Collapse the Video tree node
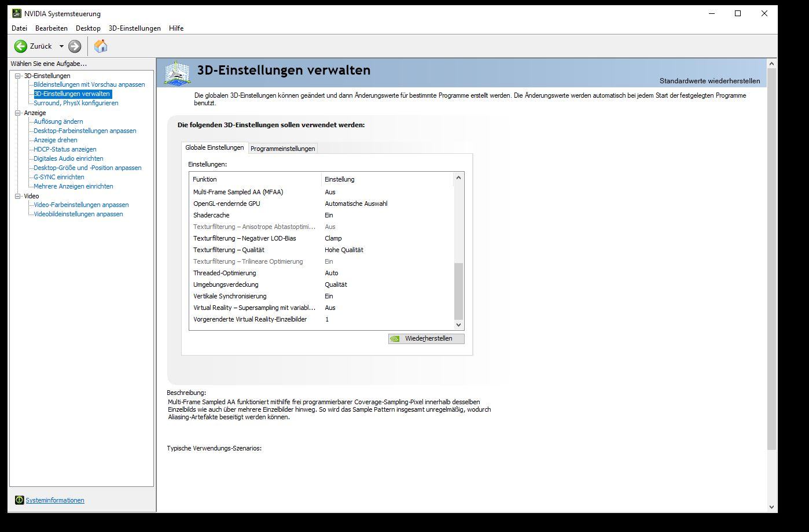Viewport: 809px width, 532px height. pyautogui.click(x=17, y=196)
